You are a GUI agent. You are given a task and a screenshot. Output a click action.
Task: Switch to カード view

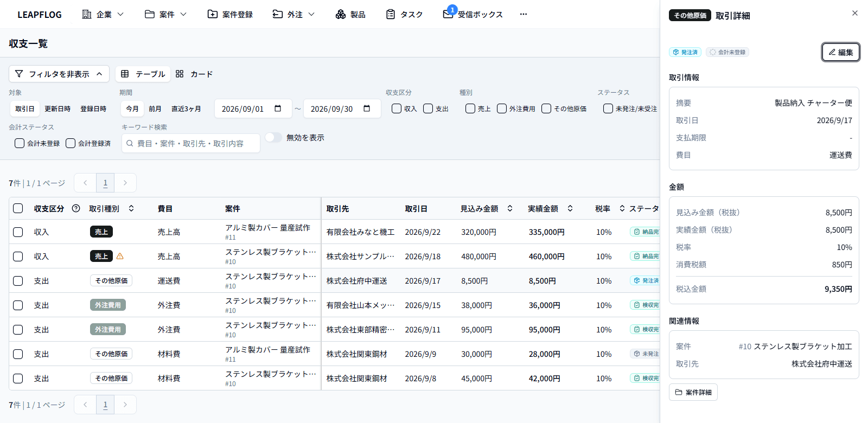194,74
